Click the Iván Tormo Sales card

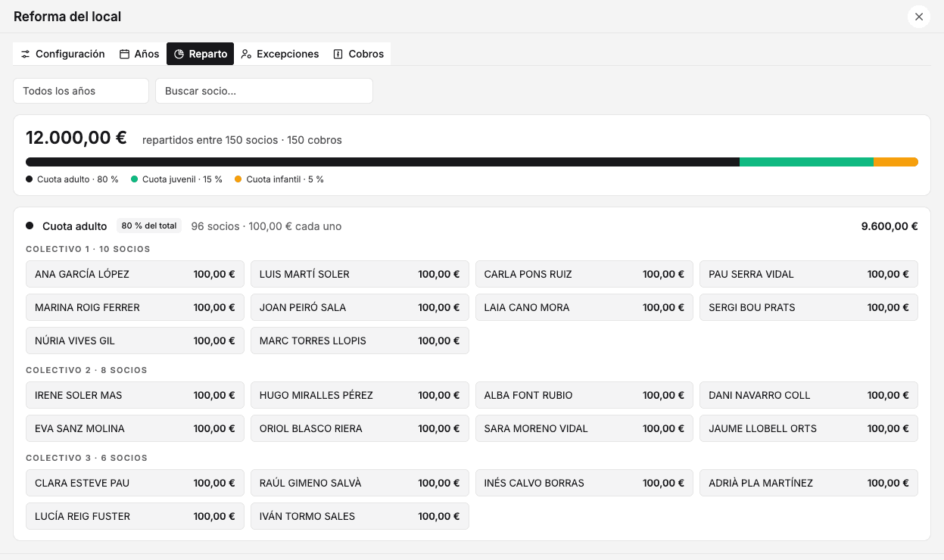(x=360, y=516)
